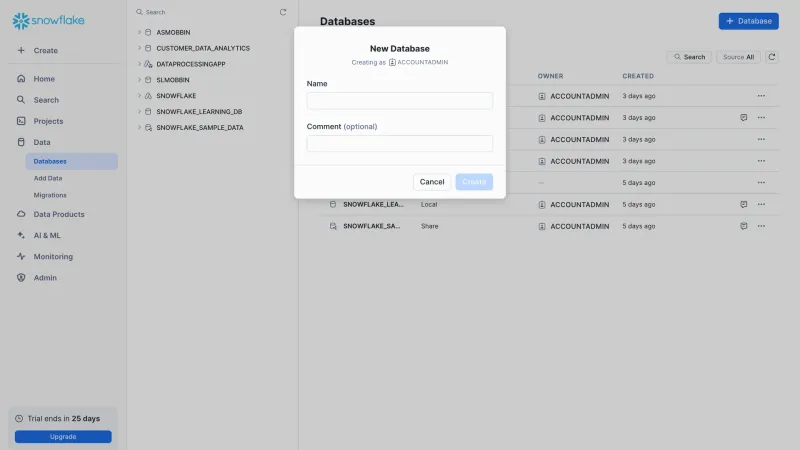
Task: Click the Create plus icon in sidebar
Action: (21, 50)
